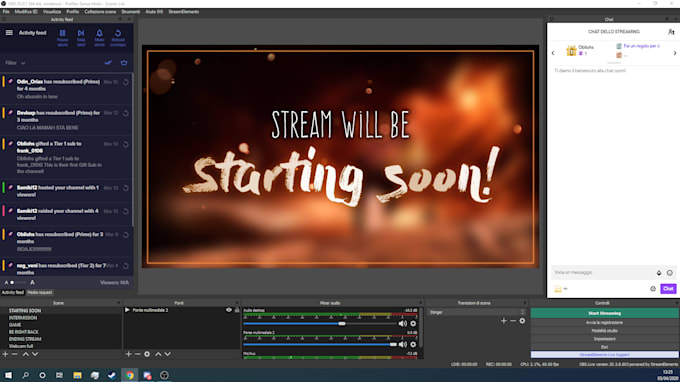Open the File menu
Image resolution: width=680 pixels, height=382 pixels.
tap(6, 12)
